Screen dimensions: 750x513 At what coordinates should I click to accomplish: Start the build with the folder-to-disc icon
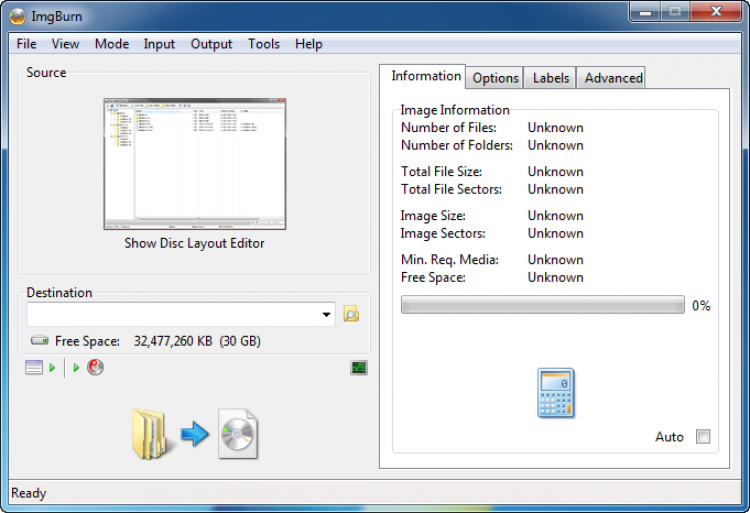click(x=194, y=434)
